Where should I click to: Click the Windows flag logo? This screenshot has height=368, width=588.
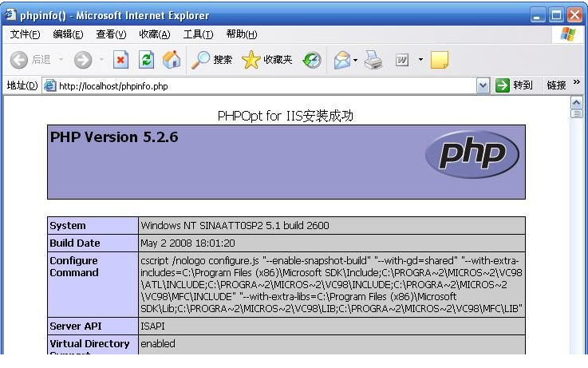coord(568,34)
